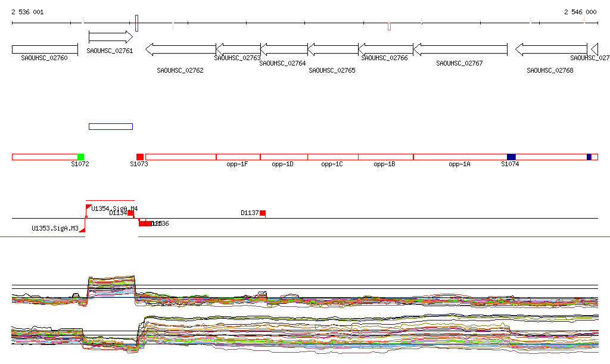Select the U1354.SigA.M4 promoter flag
610x364 pixels.
coord(89,207)
